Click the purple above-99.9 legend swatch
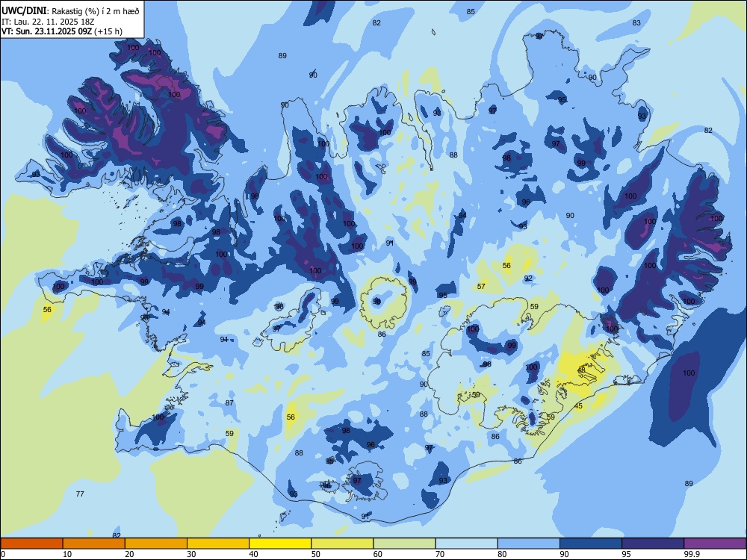 (x=715, y=544)
